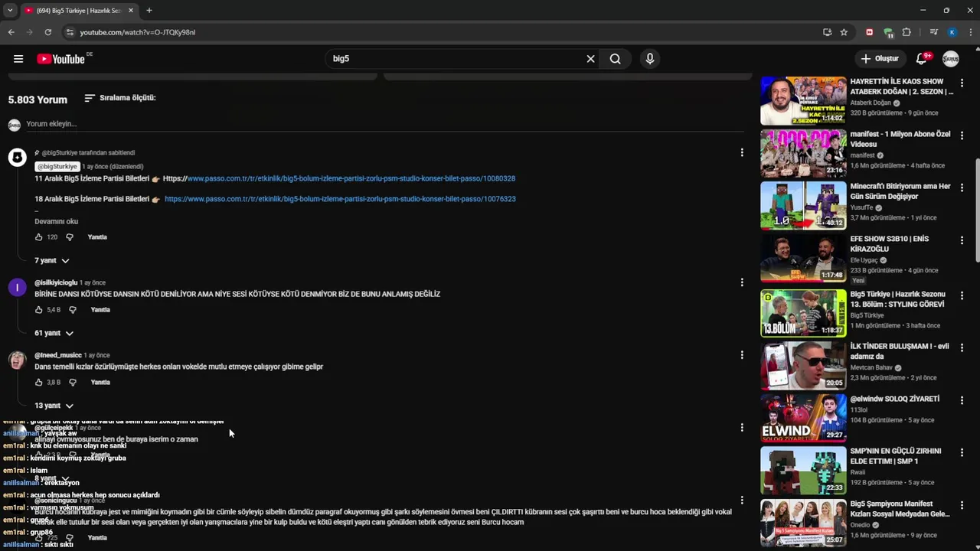Screen dimensions: 980x551
Task: Open options for elwindw SOLOQ ZİYARETİ video
Action: pos(962,400)
